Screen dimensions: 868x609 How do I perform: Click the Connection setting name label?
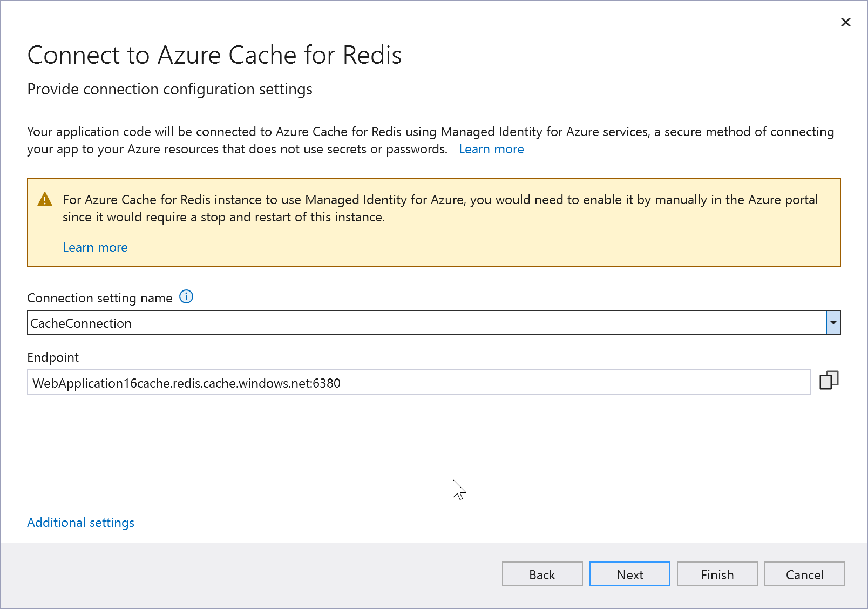coord(100,298)
